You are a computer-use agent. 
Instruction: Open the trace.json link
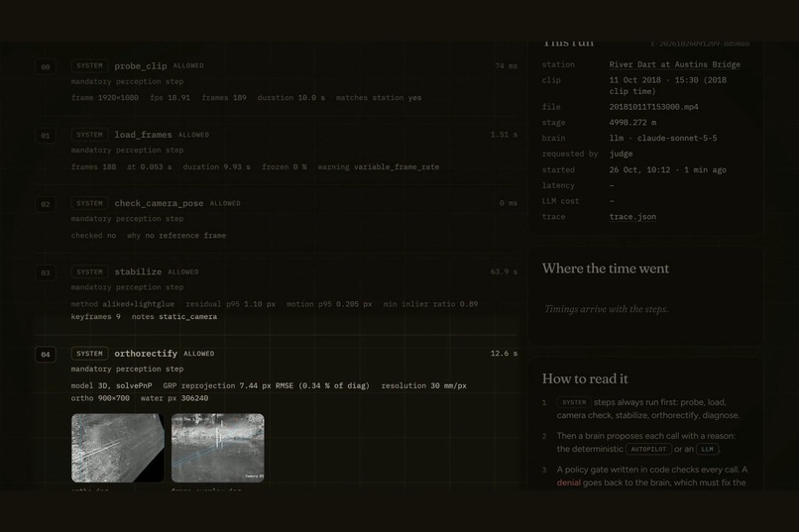coord(632,217)
